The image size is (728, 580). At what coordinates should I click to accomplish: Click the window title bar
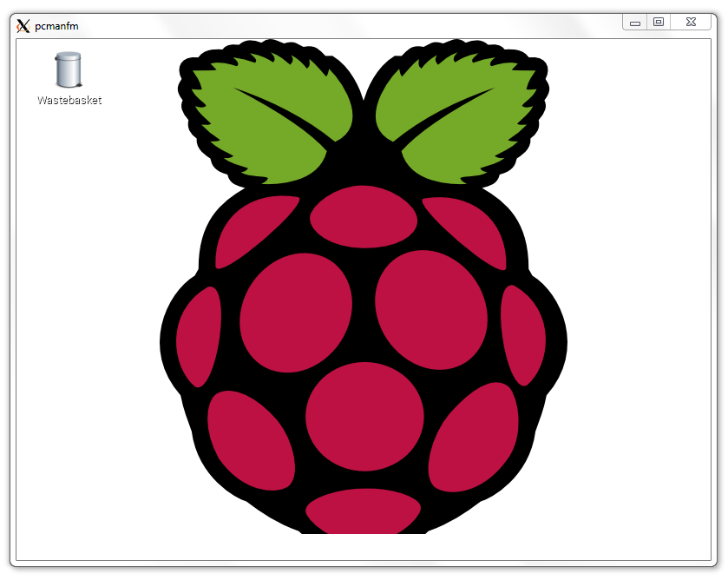point(347,26)
